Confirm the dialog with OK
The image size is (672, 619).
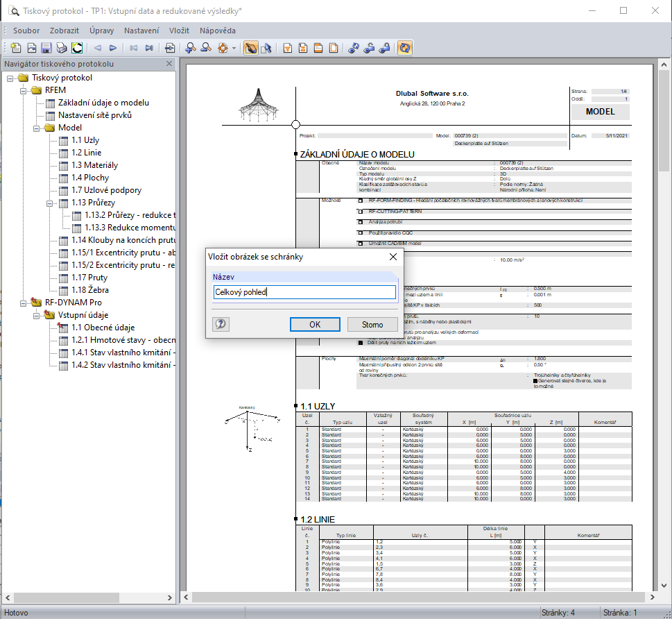[x=315, y=324]
